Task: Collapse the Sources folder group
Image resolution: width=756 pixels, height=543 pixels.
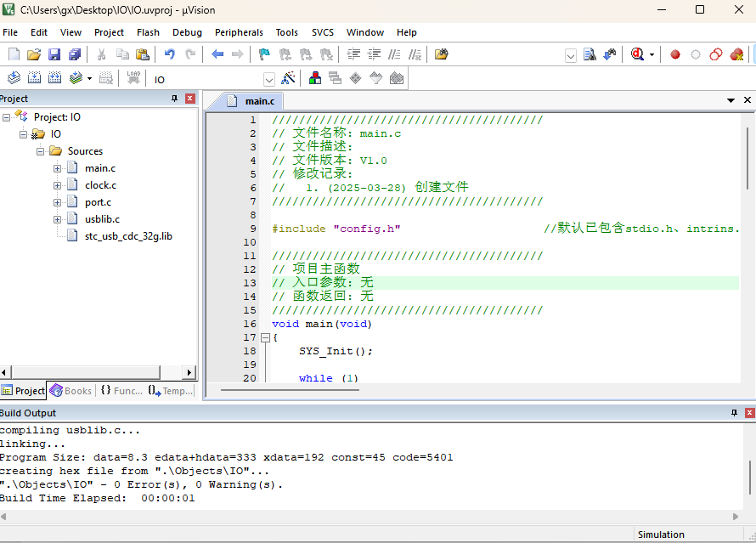Action: tap(40, 151)
